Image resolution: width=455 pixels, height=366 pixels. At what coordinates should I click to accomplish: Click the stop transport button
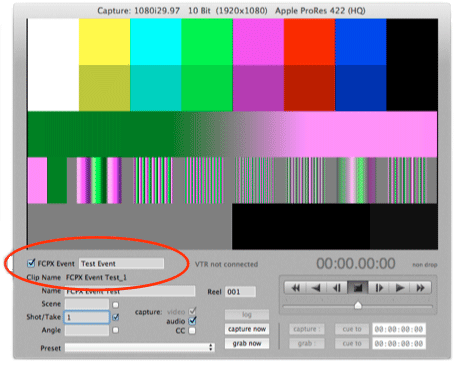click(x=358, y=288)
